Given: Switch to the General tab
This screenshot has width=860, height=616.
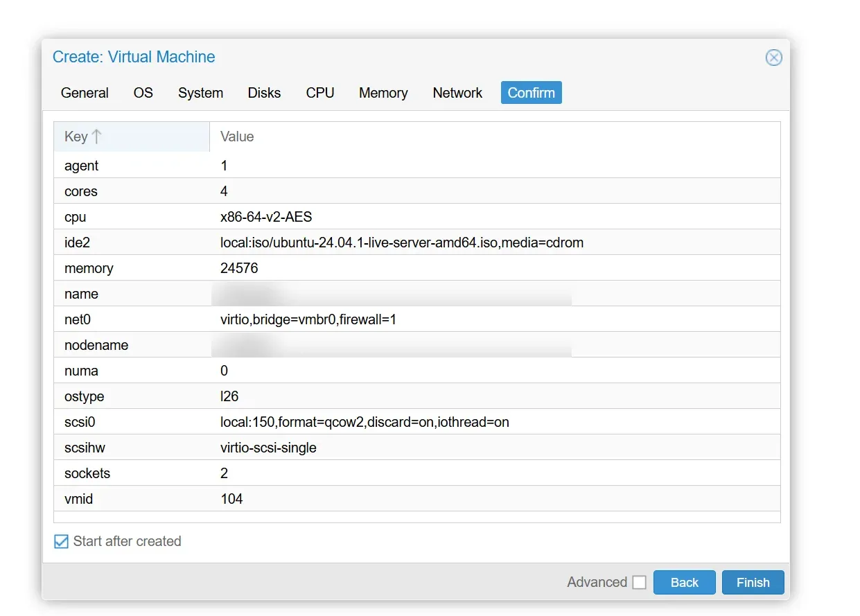Looking at the screenshot, I should coord(85,93).
